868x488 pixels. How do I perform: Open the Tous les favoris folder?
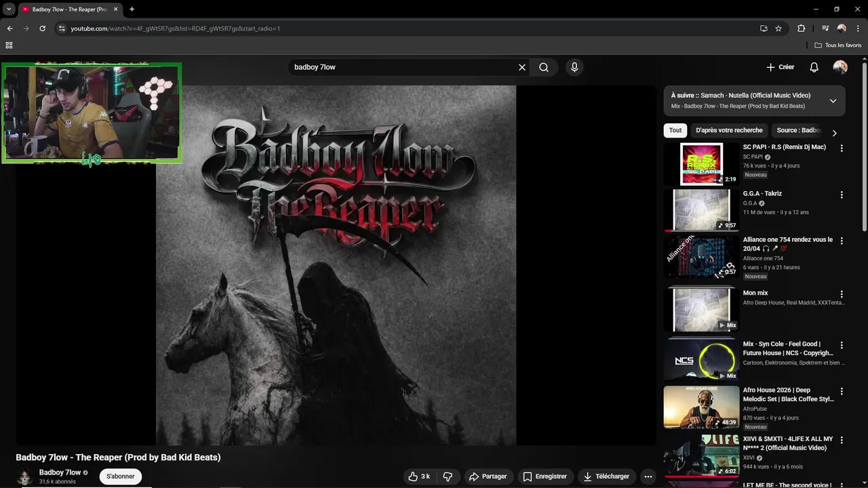[838, 45]
